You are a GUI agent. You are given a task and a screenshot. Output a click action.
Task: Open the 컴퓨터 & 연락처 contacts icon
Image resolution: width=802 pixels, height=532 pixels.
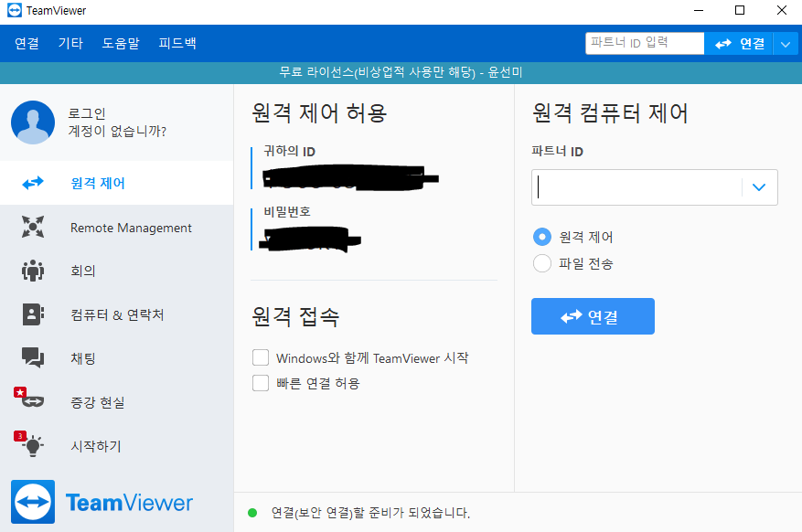tap(33, 314)
